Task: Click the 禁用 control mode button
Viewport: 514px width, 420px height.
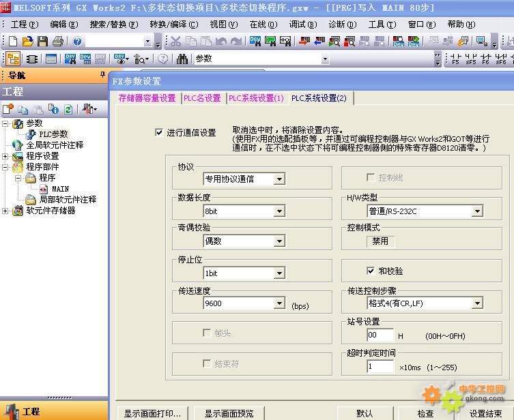Action: (x=380, y=241)
